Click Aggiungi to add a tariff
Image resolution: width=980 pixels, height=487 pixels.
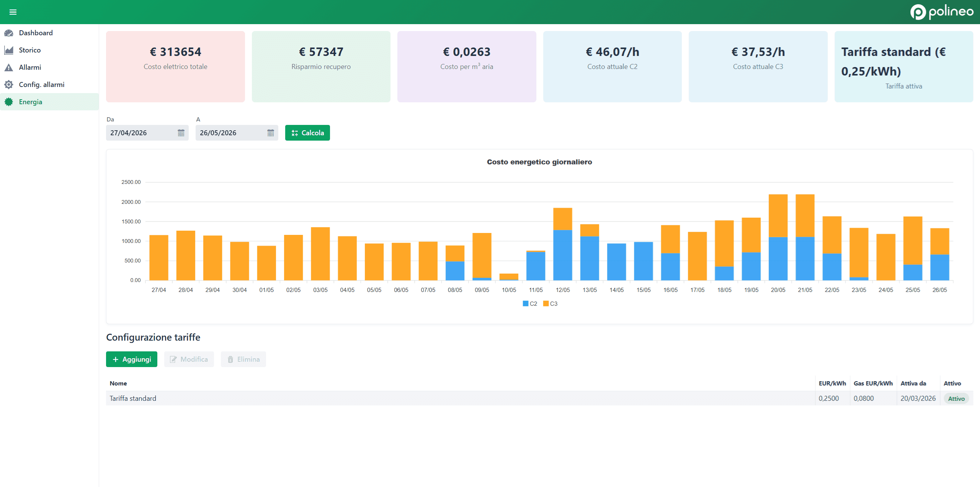[132, 359]
